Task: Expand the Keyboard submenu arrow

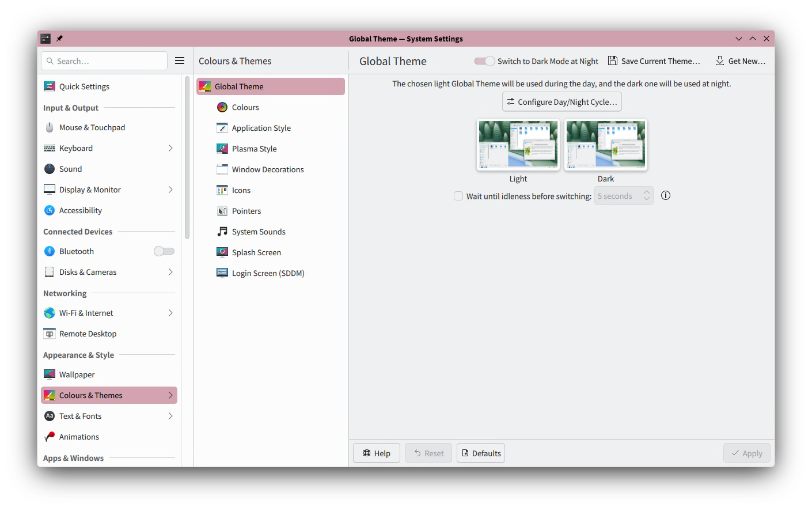Action: pyautogui.click(x=170, y=148)
